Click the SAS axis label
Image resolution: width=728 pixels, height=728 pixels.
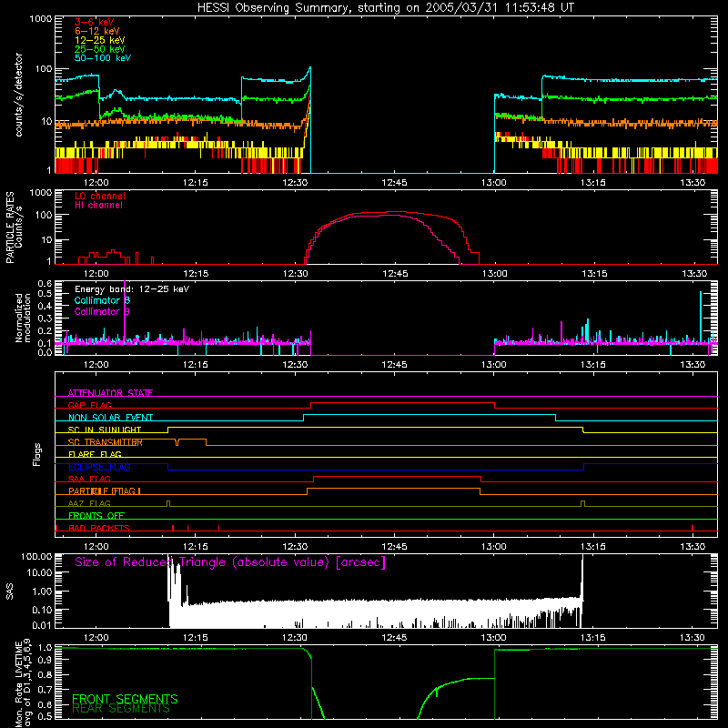click(x=10, y=591)
